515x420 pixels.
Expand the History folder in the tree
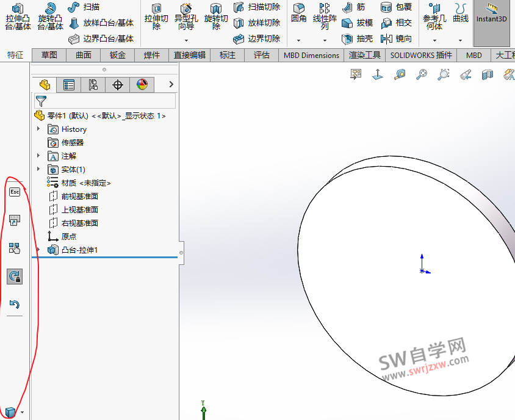point(38,129)
